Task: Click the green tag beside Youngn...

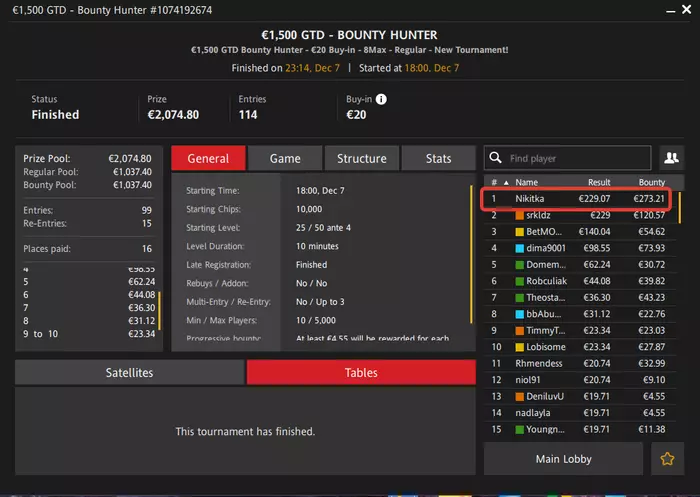Action: click(520, 430)
